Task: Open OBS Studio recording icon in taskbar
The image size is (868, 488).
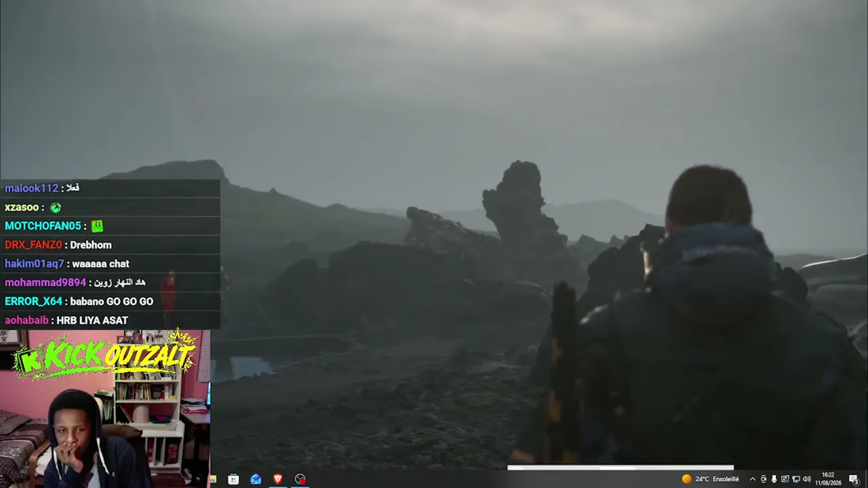Action: (300, 479)
